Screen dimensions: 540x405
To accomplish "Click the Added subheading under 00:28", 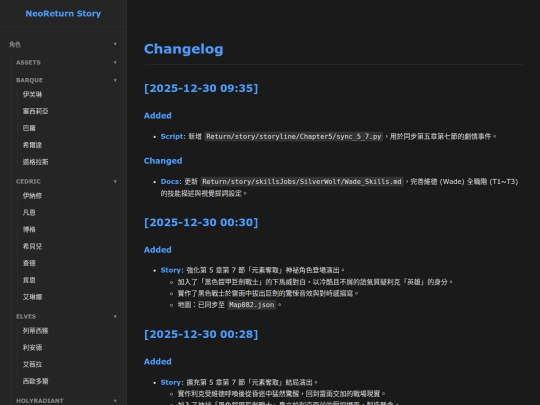I will (158, 362).
